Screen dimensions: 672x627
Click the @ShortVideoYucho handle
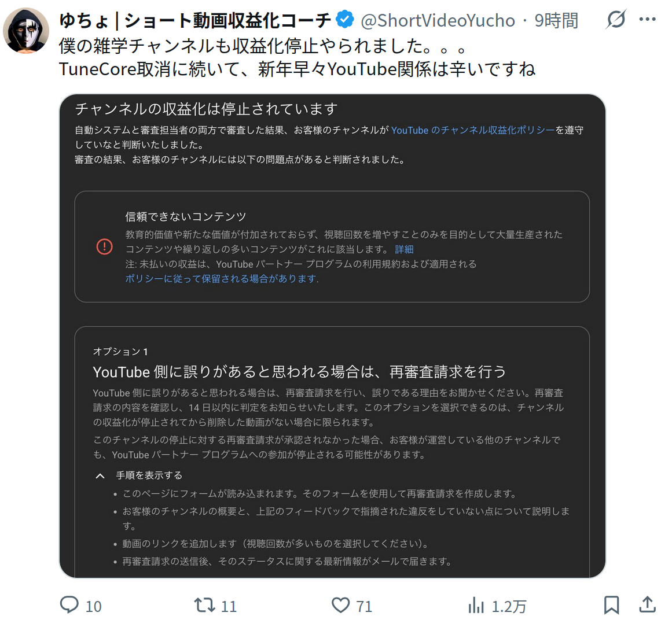(438, 21)
